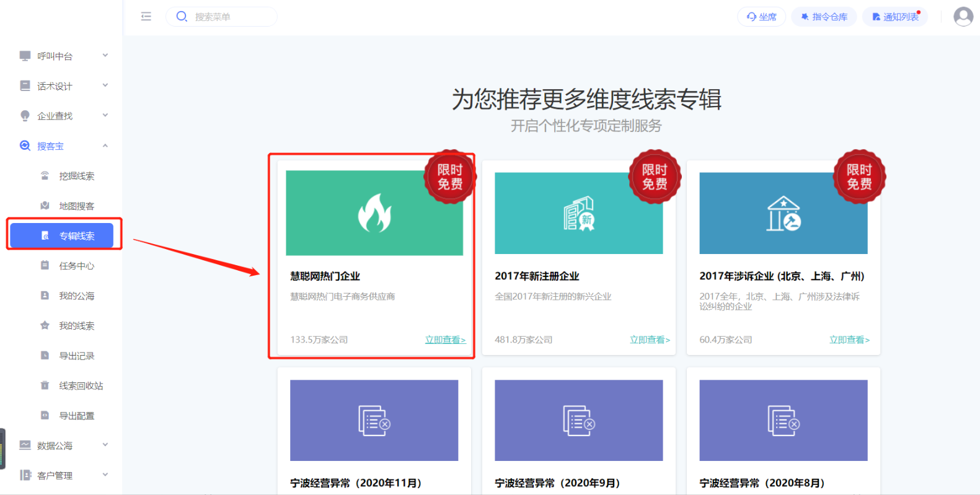Click the 任务中心 clipboard icon
Image resolution: width=980 pixels, height=495 pixels.
[x=45, y=266]
